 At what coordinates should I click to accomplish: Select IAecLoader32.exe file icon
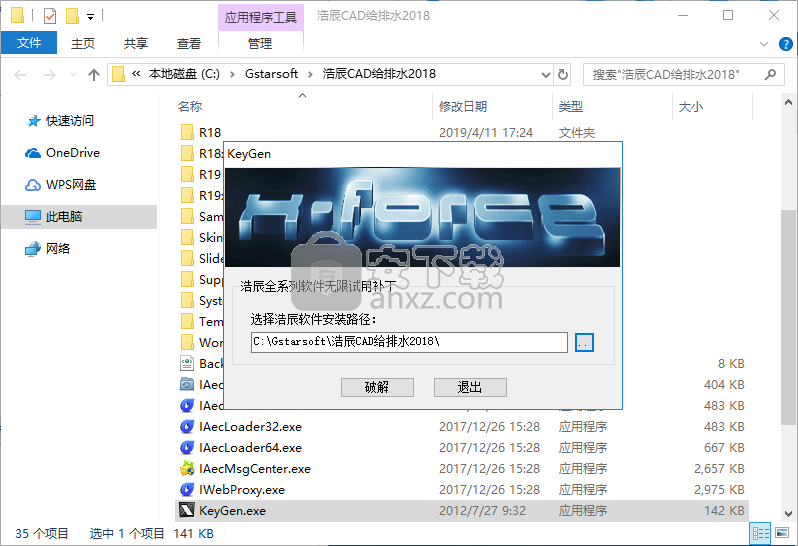click(x=187, y=426)
